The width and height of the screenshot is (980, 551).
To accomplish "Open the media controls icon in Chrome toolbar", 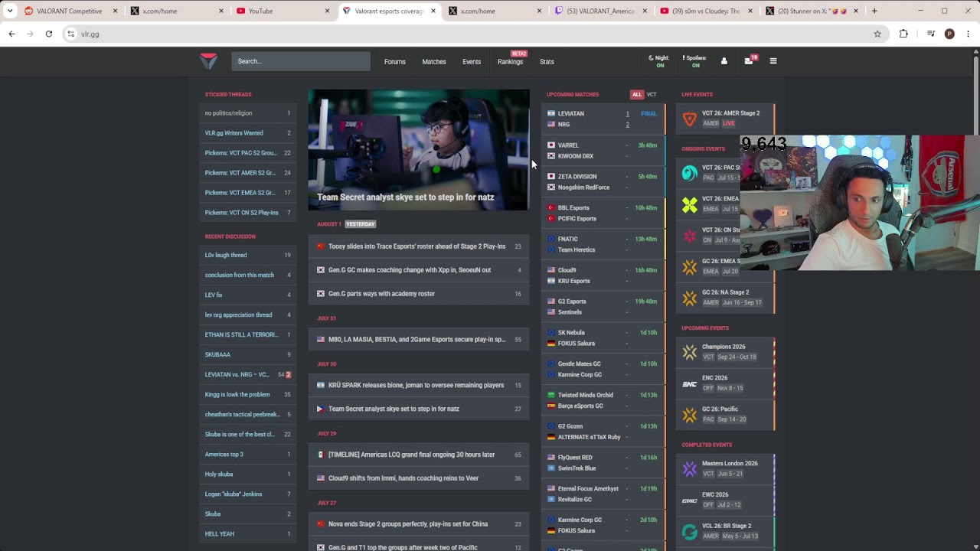I will click(931, 34).
